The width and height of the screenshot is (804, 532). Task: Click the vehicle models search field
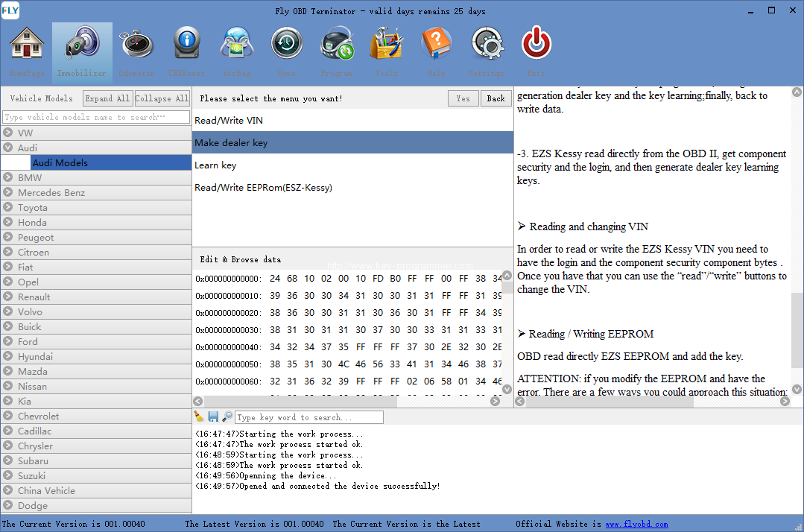pos(95,117)
